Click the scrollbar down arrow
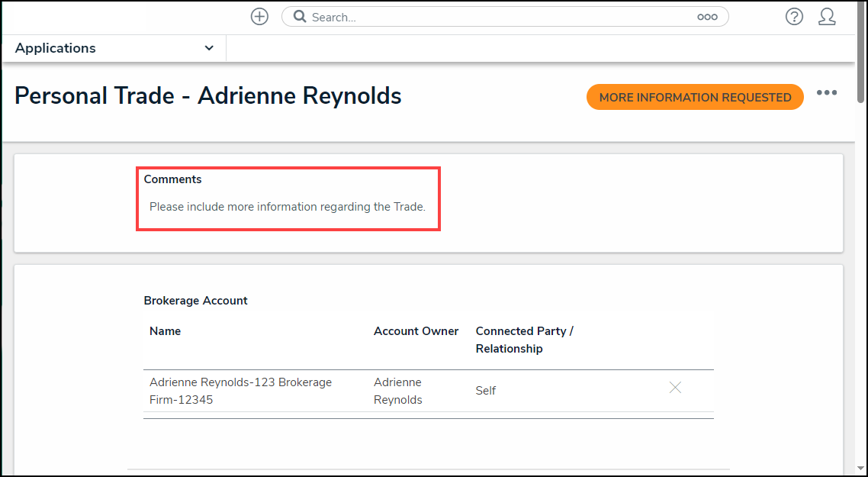 861,469
